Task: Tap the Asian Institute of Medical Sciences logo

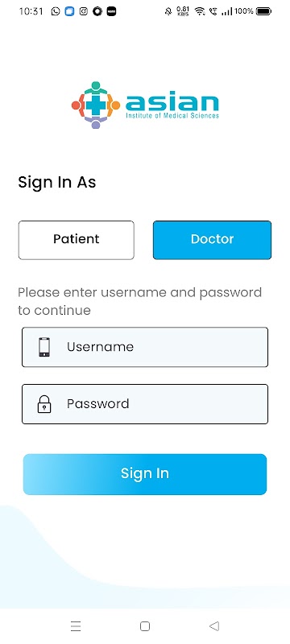Action: [145, 105]
